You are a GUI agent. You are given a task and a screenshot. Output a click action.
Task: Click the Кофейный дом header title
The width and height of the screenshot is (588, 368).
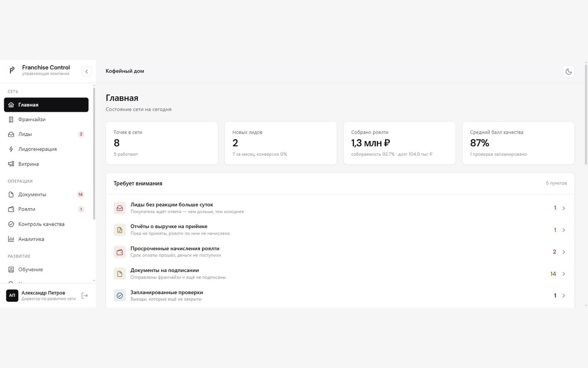125,71
